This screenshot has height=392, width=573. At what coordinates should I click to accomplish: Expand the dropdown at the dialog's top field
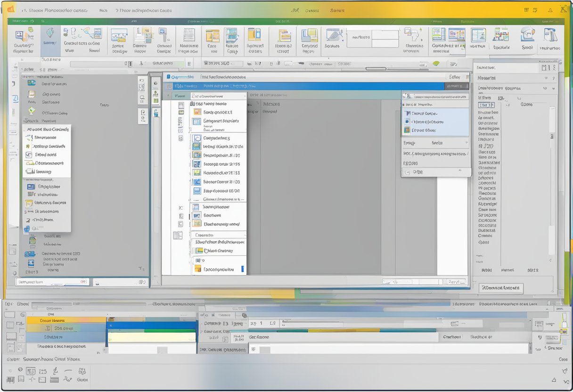point(245,95)
